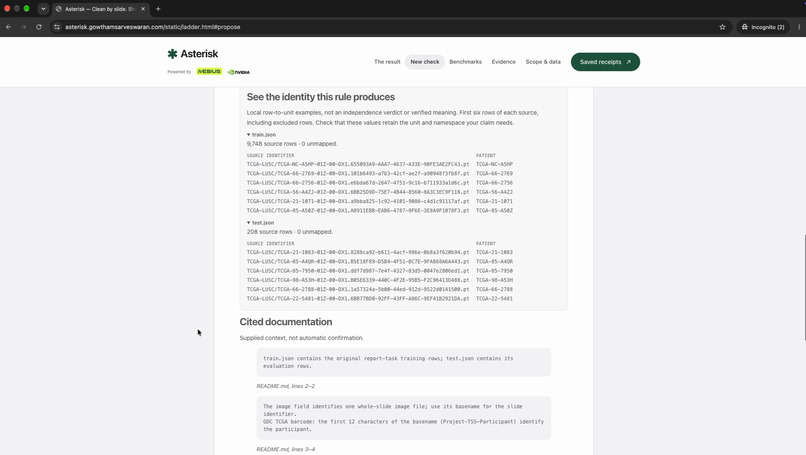Viewport: 806px width, 455px height.
Task: Click 'See the identity this rule produces' heading
Action: 321,97
